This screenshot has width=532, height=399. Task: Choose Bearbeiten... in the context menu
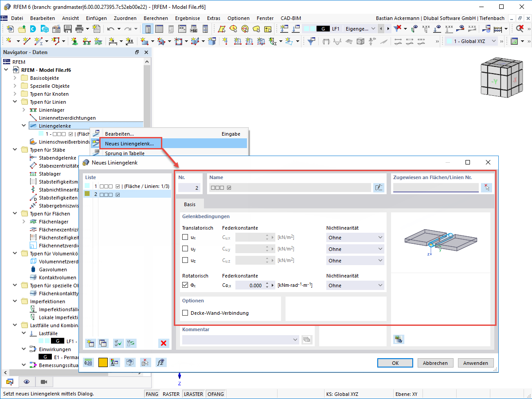[168, 134]
